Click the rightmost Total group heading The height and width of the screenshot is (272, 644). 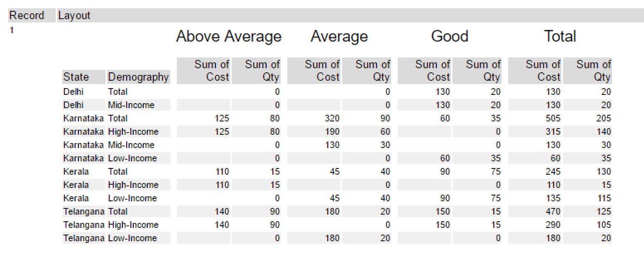pyautogui.click(x=560, y=37)
